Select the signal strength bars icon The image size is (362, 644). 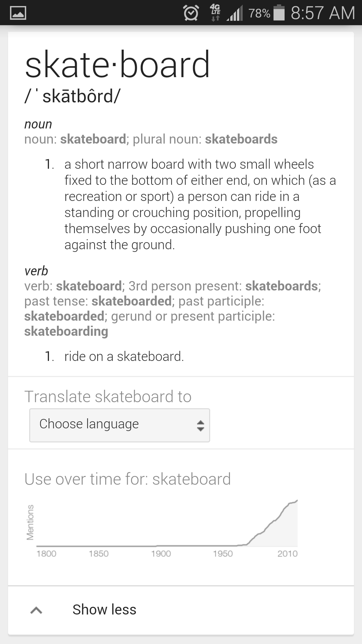[235, 13]
